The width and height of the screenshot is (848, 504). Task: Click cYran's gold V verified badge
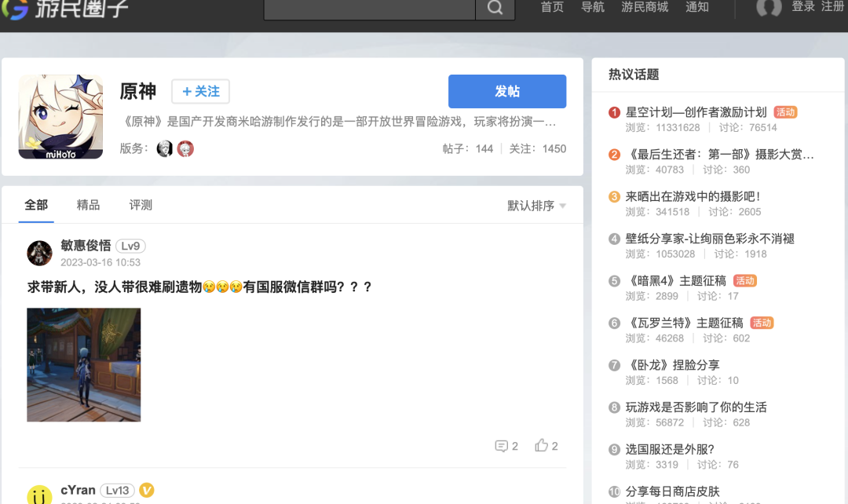point(147,491)
